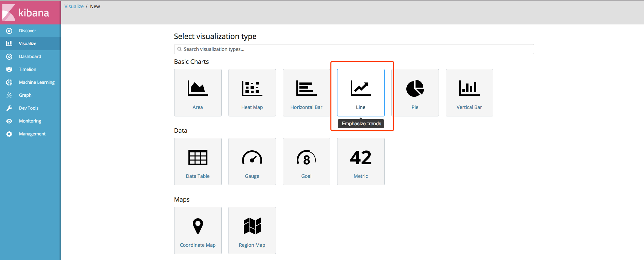Click the Discover compass icon

(x=9, y=31)
